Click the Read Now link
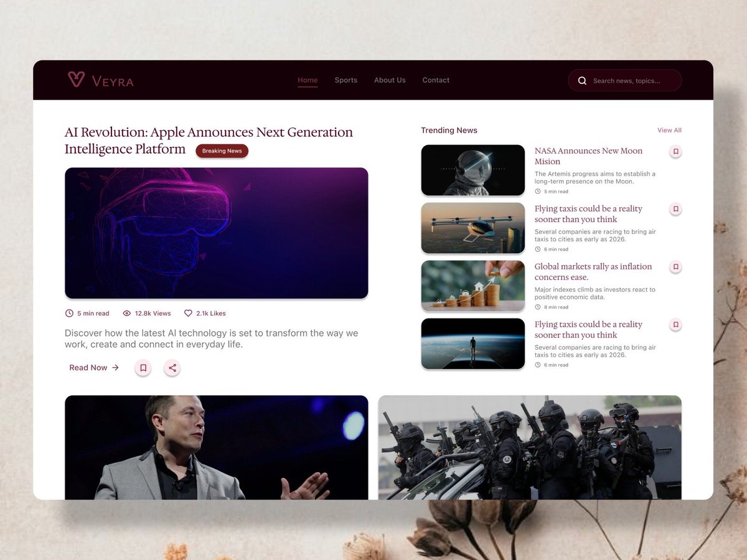Screen dimensions: 747x560 94,368
